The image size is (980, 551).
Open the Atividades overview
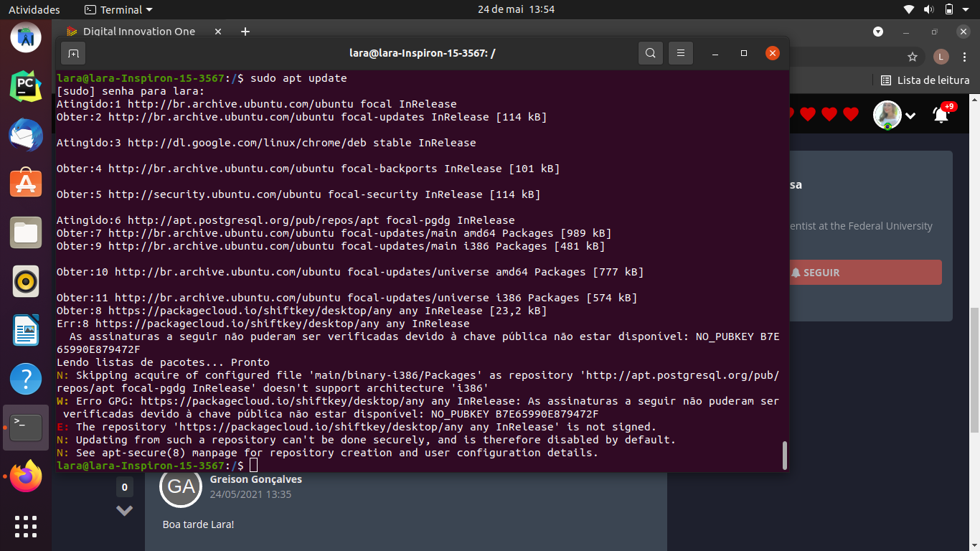coord(34,9)
